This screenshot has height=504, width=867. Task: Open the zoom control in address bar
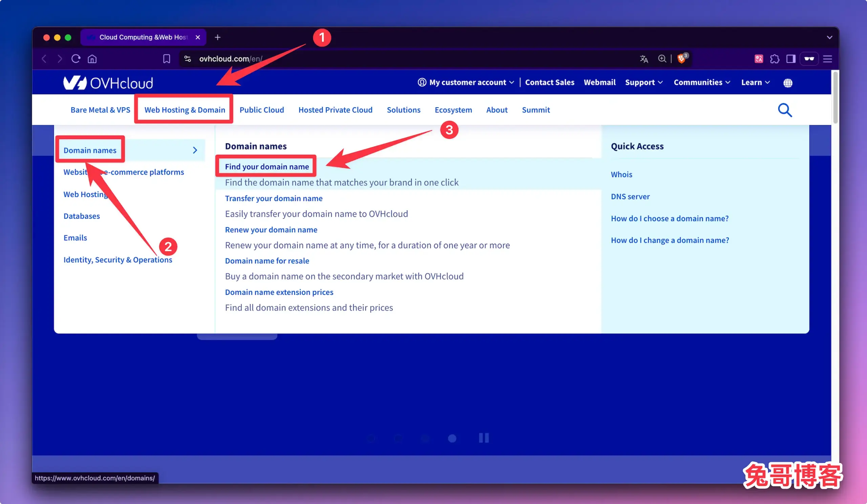point(662,59)
